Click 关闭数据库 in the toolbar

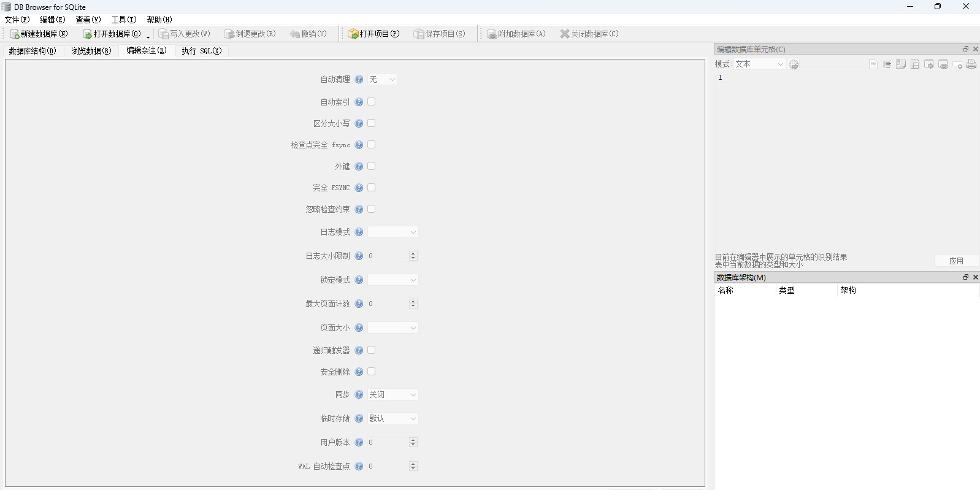click(589, 34)
